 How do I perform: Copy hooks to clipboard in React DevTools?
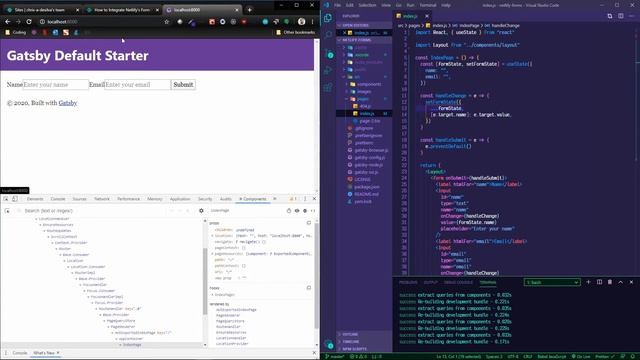pyautogui.click(x=309, y=288)
